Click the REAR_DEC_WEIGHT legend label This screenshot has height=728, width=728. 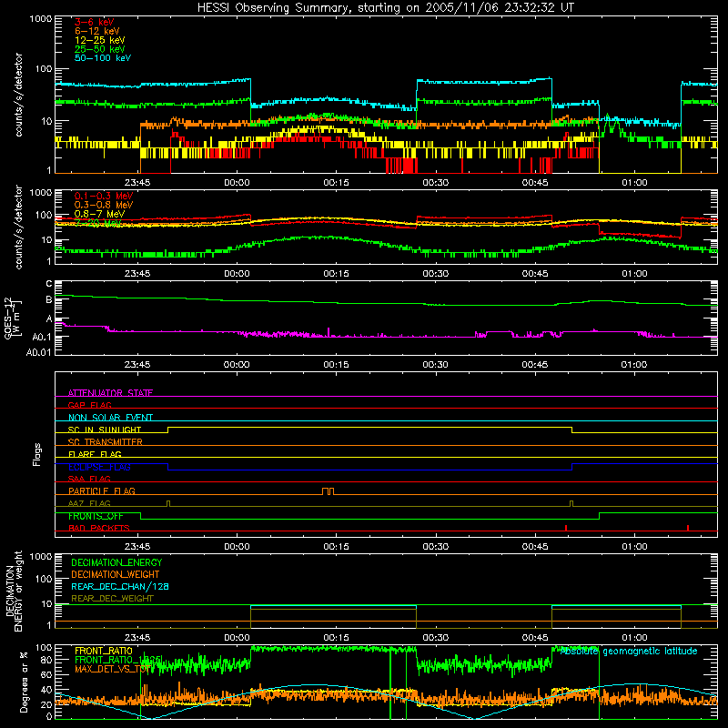[112, 599]
